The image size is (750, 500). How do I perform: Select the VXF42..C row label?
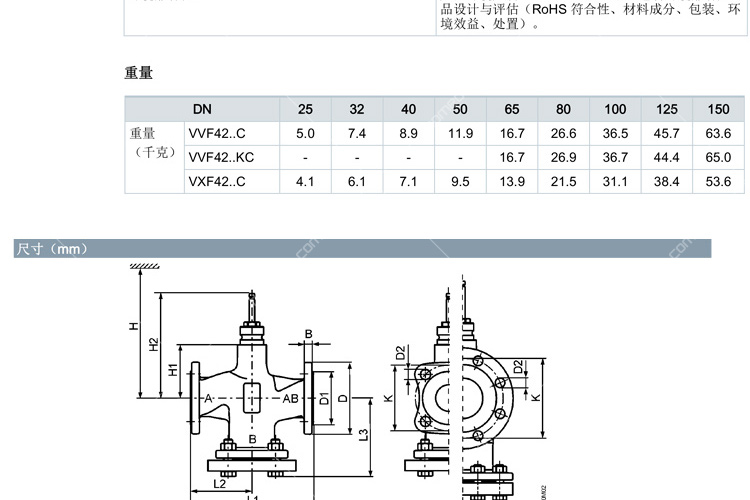tap(217, 181)
